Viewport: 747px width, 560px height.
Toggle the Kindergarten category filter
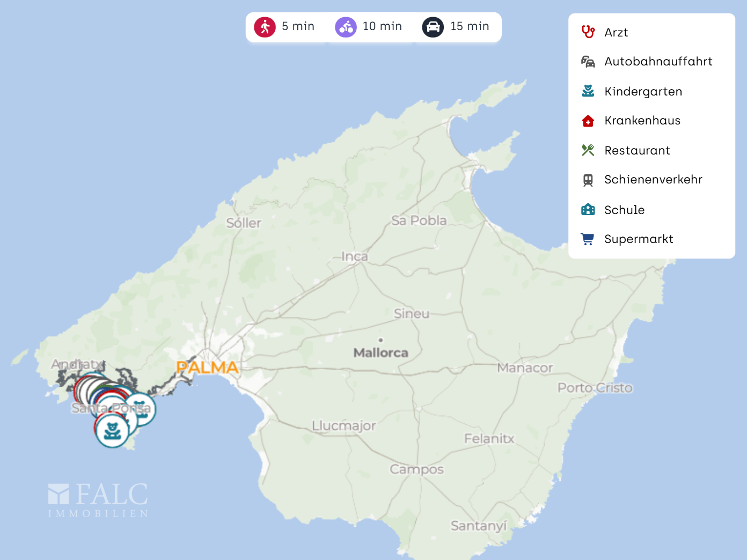point(643,92)
